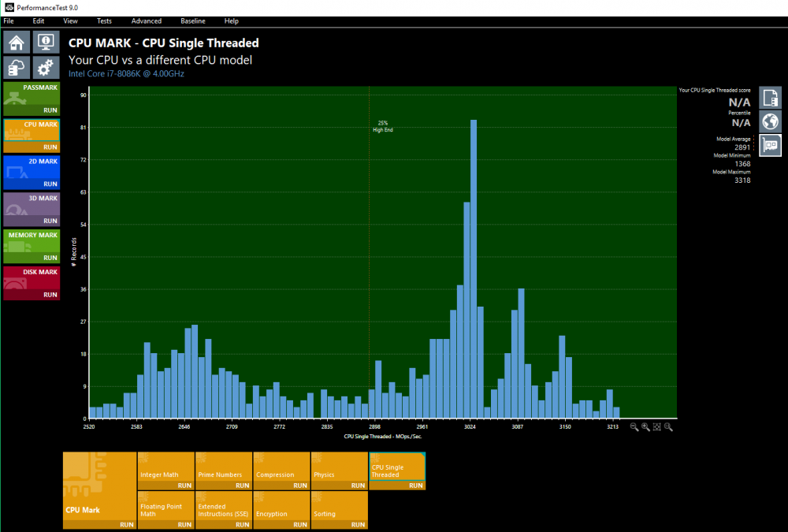
Task: Click the globe world comparison icon
Action: pos(769,121)
